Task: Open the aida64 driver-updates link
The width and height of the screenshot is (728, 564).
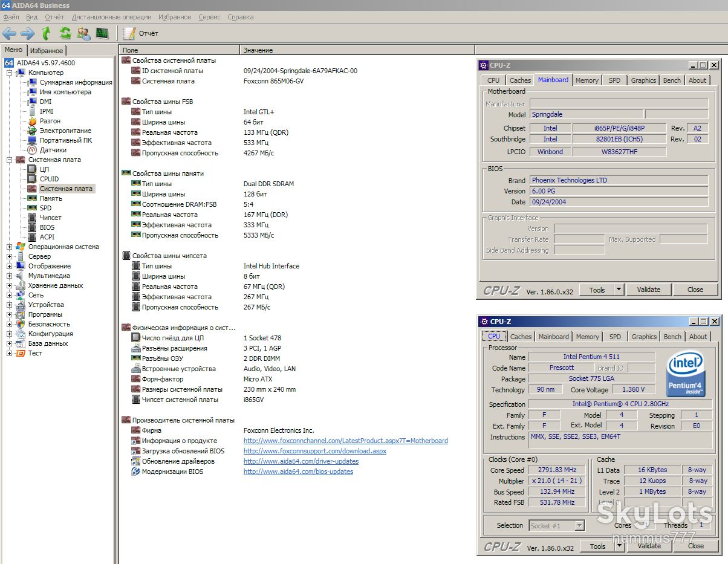Action: [x=301, y=461]
